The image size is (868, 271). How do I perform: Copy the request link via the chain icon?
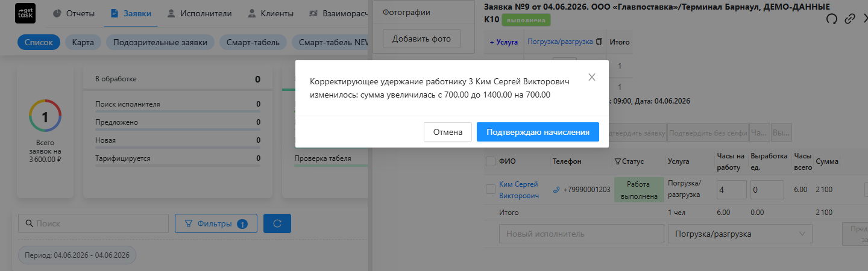pos(850,19)
